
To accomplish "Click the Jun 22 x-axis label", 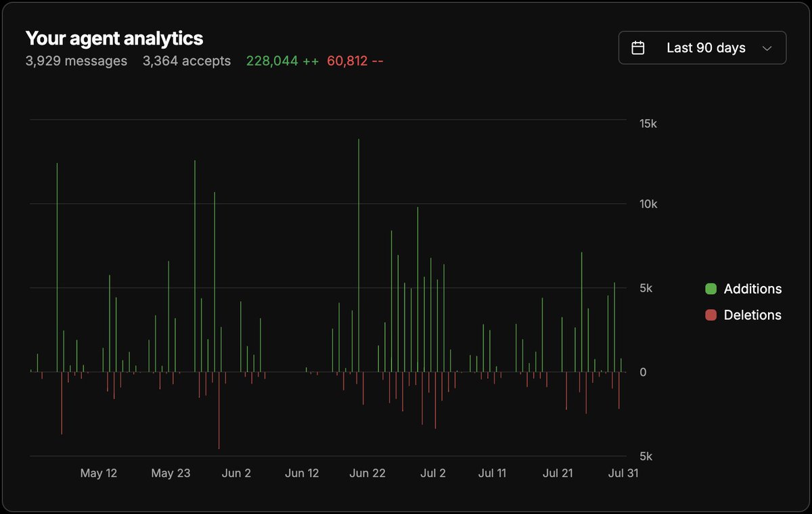I will 367,473.
